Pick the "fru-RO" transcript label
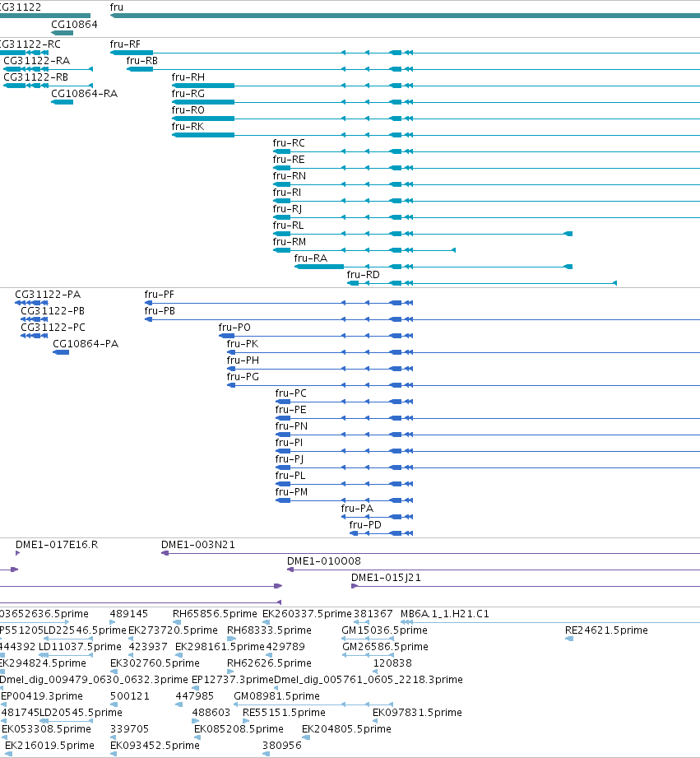The image size is (700, 758). (x=188, y=109)
